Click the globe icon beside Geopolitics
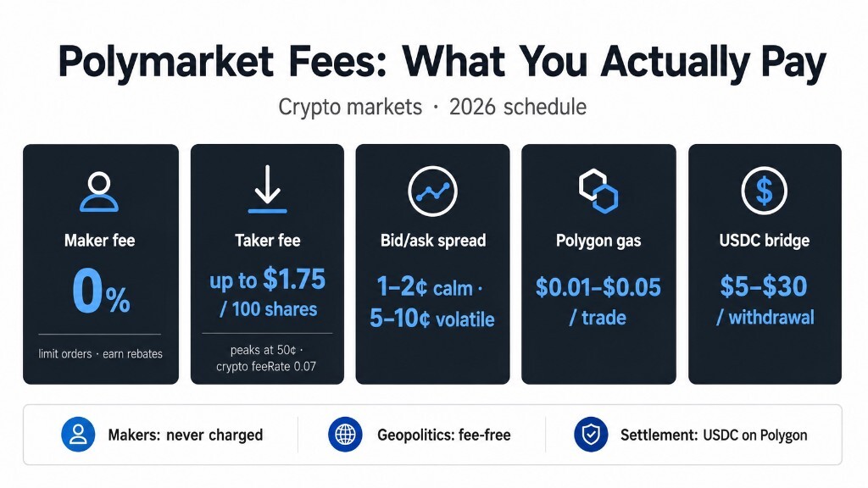The width and height of the screenshot is (868, 488). pos(345,435)
